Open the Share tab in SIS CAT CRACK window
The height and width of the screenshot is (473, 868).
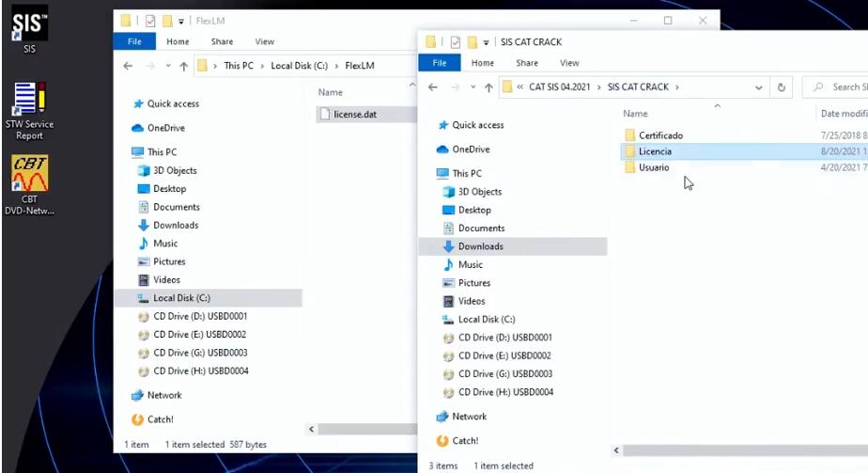[x=527, y=63]
